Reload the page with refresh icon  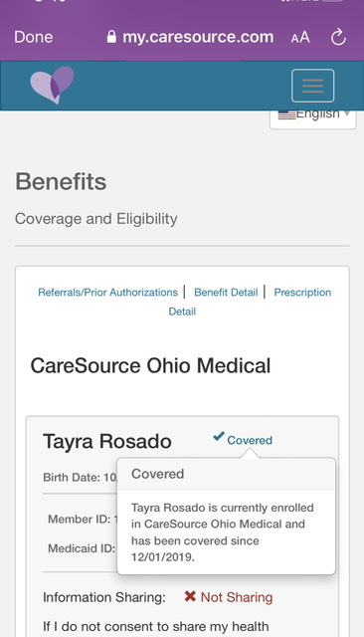click(338, 38)
